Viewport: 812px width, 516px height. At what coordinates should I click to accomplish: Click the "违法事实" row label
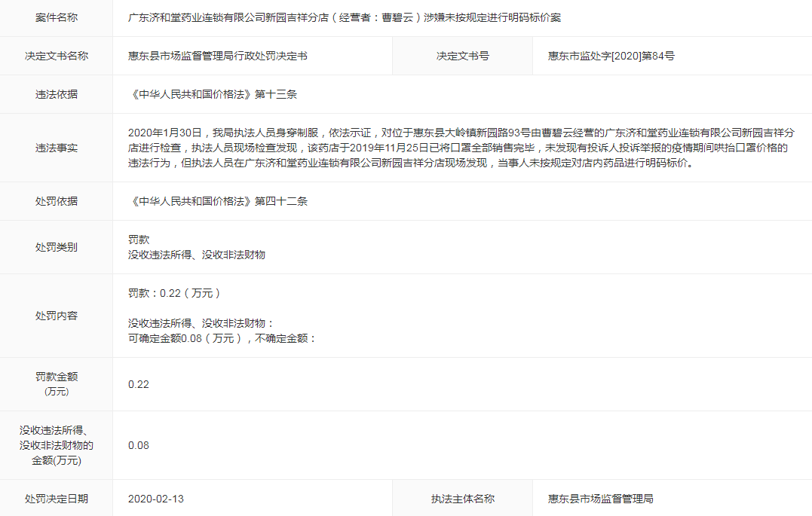click(57, 148)
